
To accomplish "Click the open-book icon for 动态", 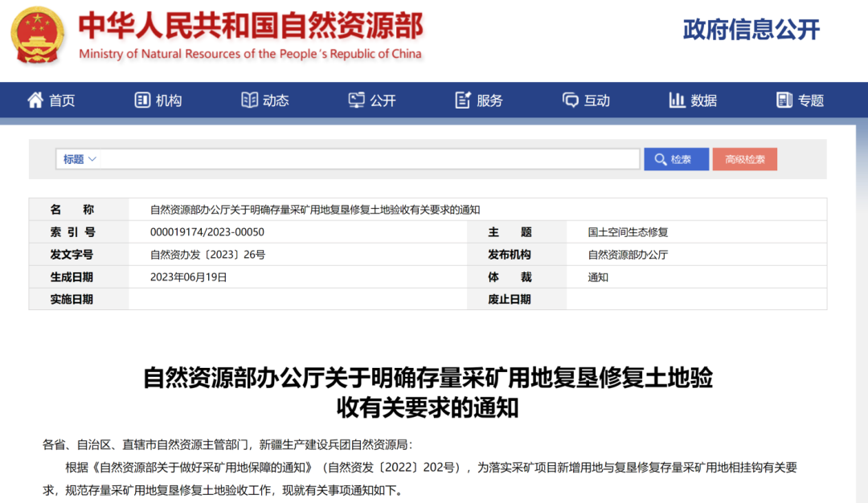I will [249, 100].
